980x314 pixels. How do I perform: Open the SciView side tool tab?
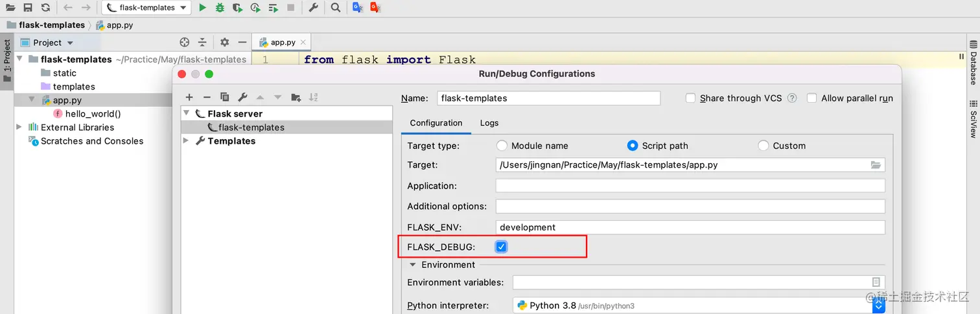click(x=973, y=118)
